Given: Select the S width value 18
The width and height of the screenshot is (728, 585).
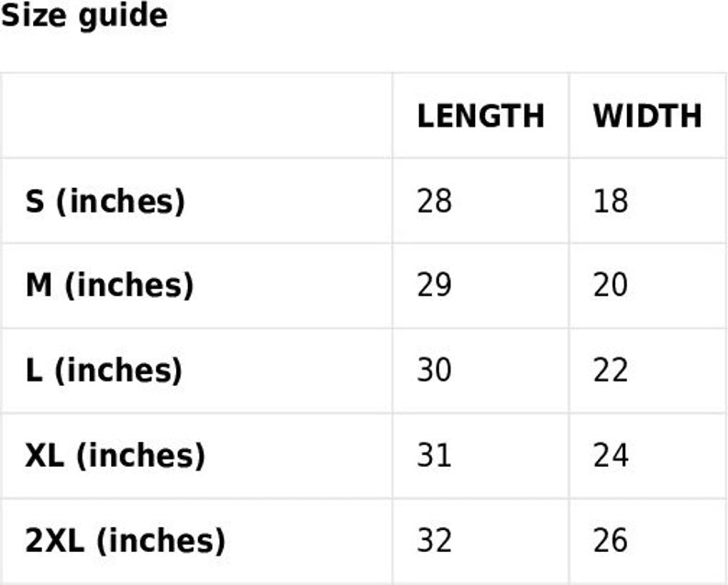Looking at the screenshot, I should tap(611, 202).
